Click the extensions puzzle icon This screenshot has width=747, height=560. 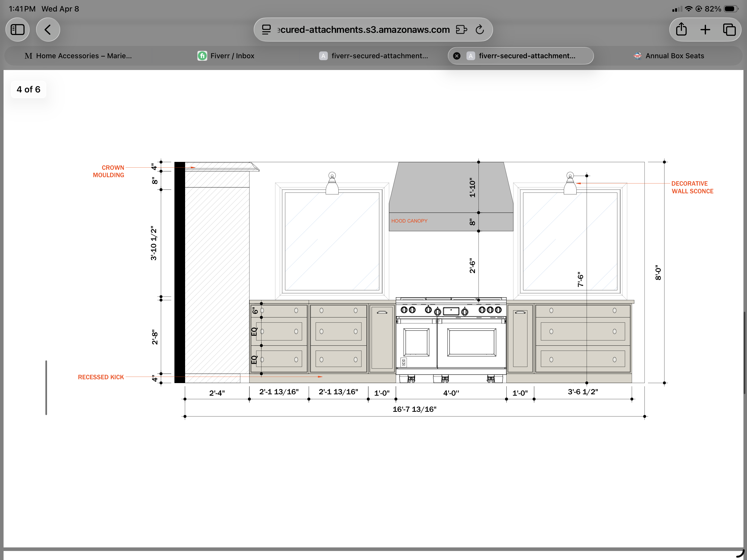(x=461, y=30)
